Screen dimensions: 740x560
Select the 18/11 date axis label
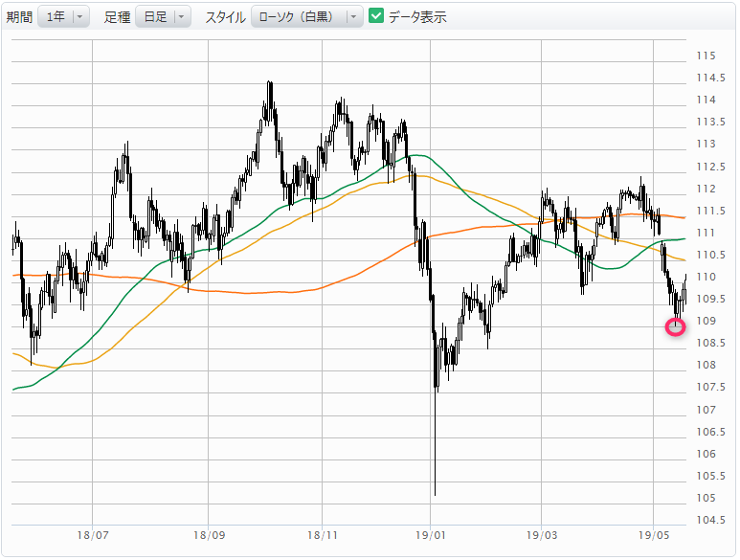pyautogui.click(x=323, y=535)
